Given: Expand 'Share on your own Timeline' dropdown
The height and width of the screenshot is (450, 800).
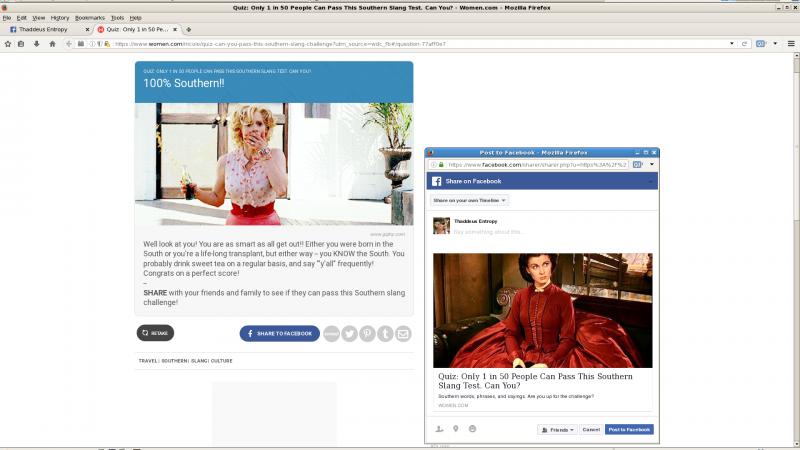Looking at the screenshot, I should [x=470, y=200].
